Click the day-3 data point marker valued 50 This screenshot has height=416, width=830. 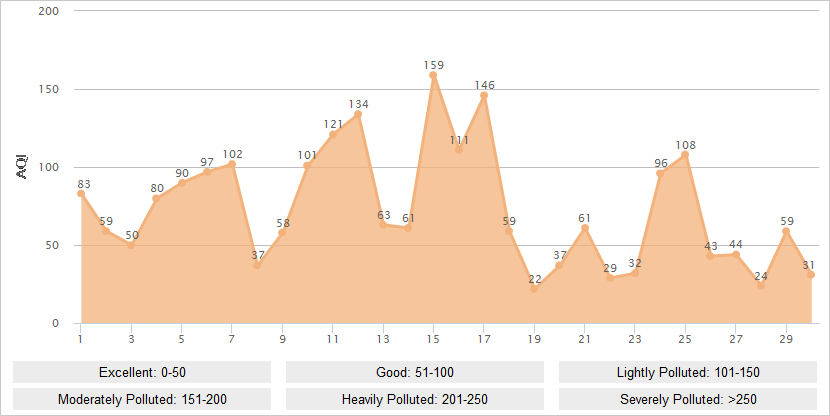click(131, 245)
